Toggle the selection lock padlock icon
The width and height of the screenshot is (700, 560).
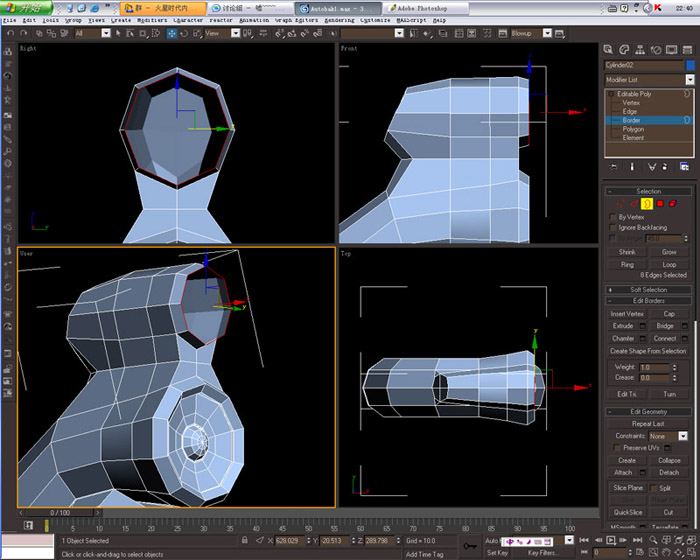tap(245, 540)
